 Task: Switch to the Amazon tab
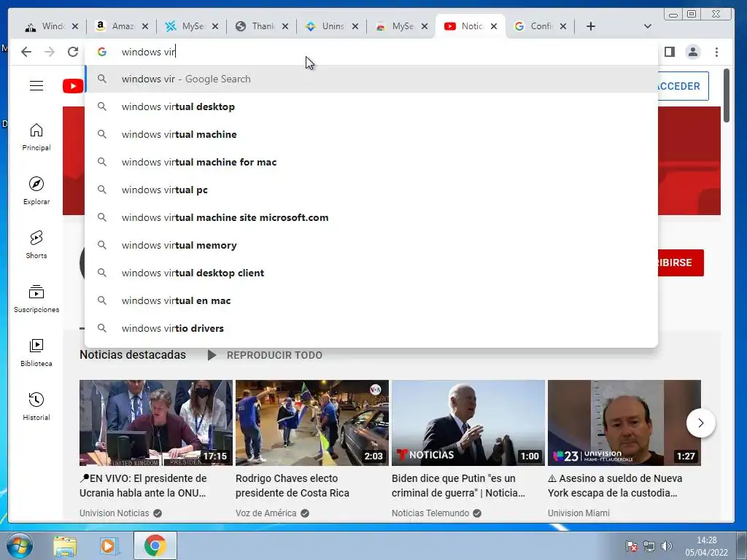tap(117, 26)
